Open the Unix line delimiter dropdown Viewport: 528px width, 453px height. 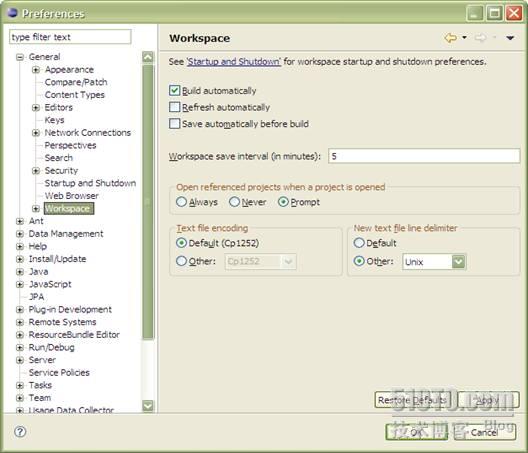click(458, 262)
